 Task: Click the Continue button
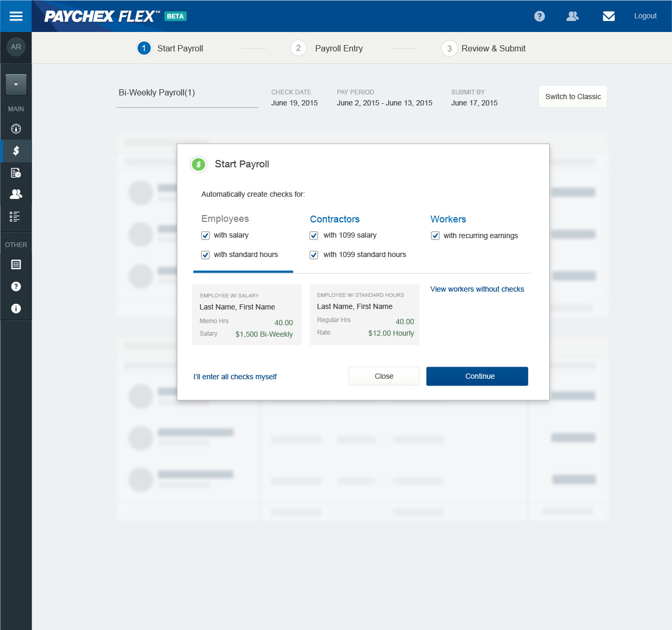click(477, 376)
